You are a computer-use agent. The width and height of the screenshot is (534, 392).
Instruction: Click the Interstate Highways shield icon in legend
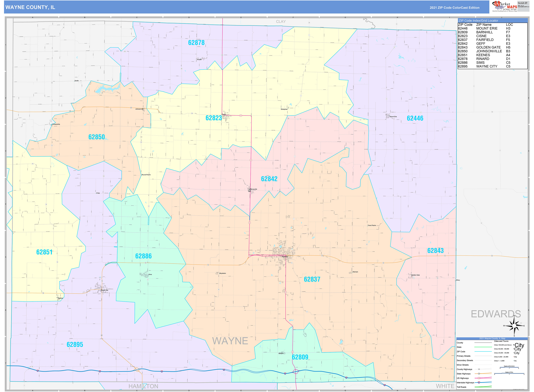479,383
